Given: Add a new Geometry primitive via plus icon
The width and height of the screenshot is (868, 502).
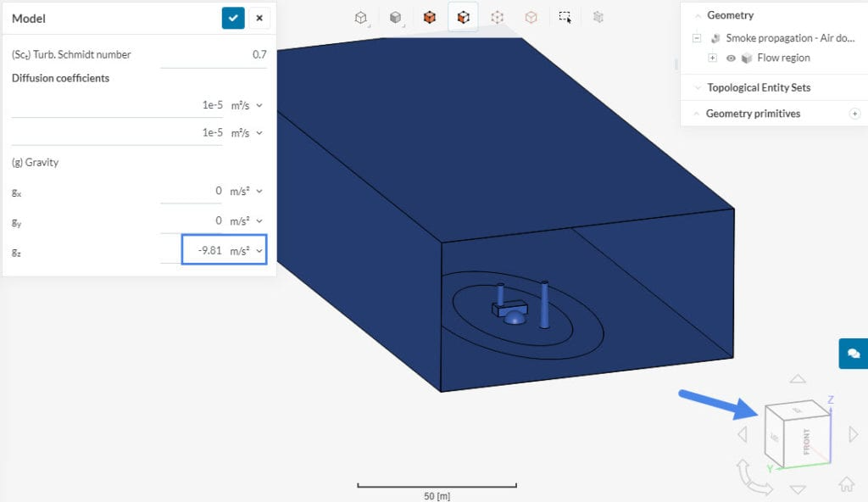Looking at the screenshot, I should pyautogui.click(x=855, y=113).
